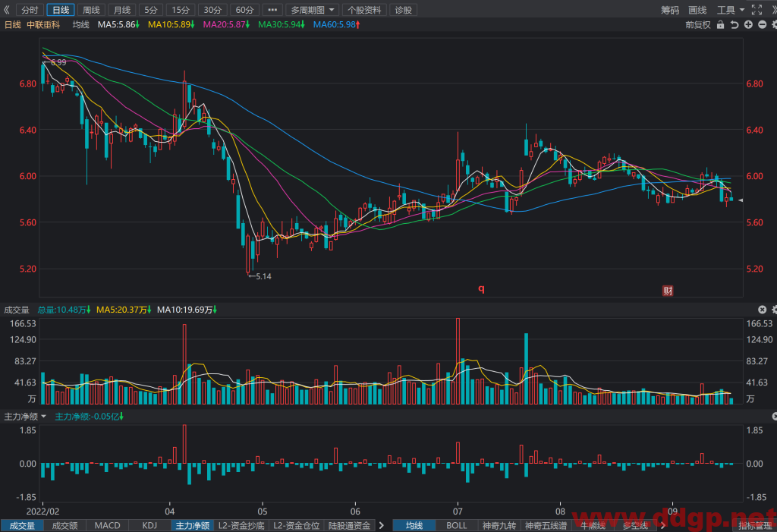
Task: Click MA5:5.86 moving average label
Action: [118, 24]
